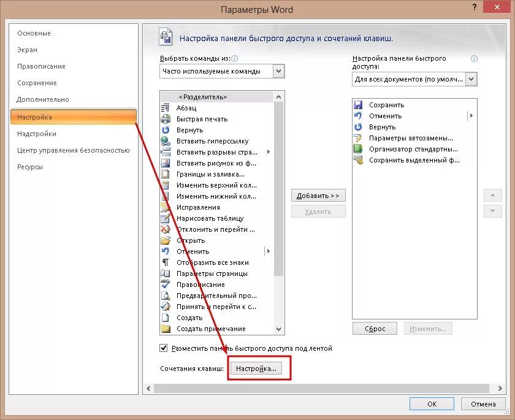The height and width of the screenshot is (420, 515).
Task: Expand the Отменить arrow in quick access list
Action: pyautogui.click(x=471, y=116)
